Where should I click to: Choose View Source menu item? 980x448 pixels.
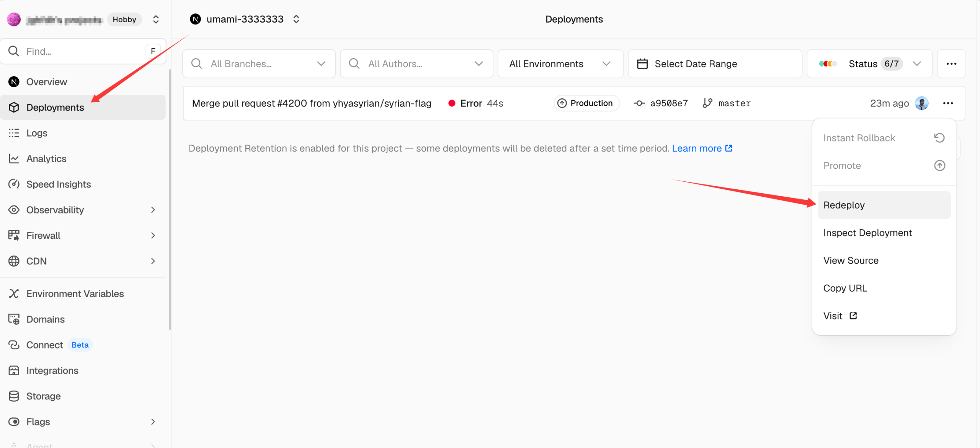tap(884, 261)
